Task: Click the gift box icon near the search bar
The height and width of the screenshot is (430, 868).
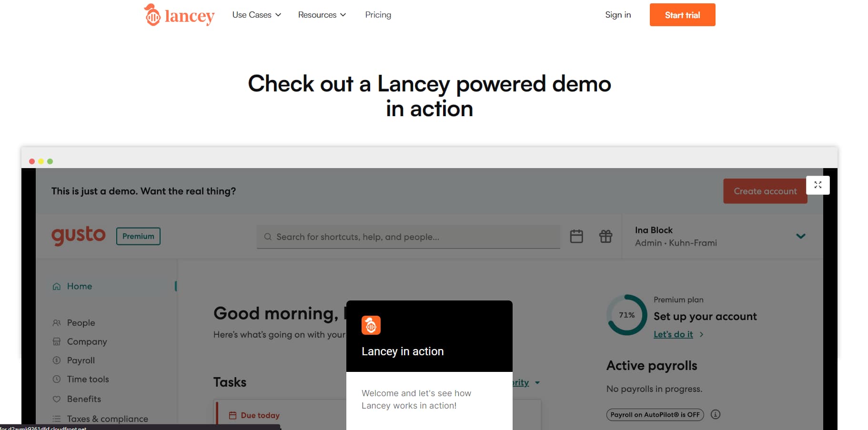Action: tap(606, 236)
